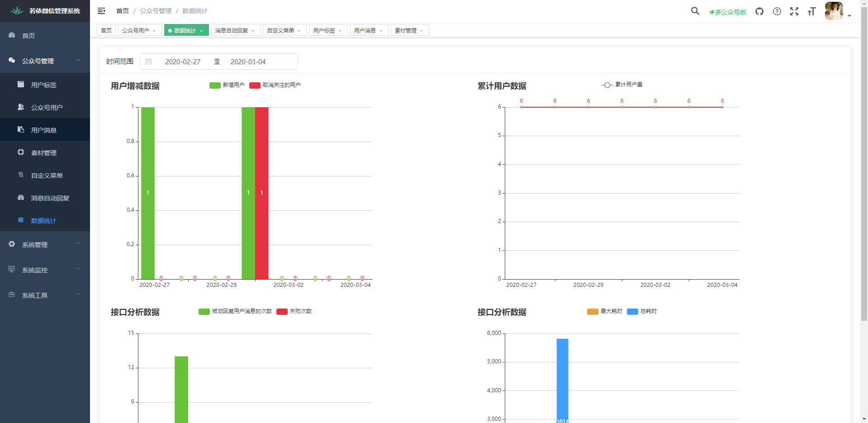Click 首页 in the breadcrumb
The height and width of the screenshot is (423, 868).
coord(122,11)
